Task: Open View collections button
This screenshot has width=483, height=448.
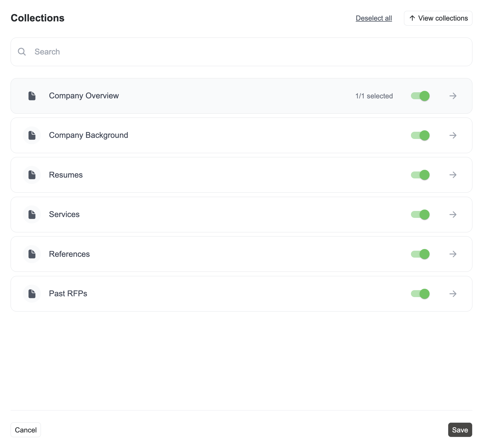Action: click(x=438, y=18)
